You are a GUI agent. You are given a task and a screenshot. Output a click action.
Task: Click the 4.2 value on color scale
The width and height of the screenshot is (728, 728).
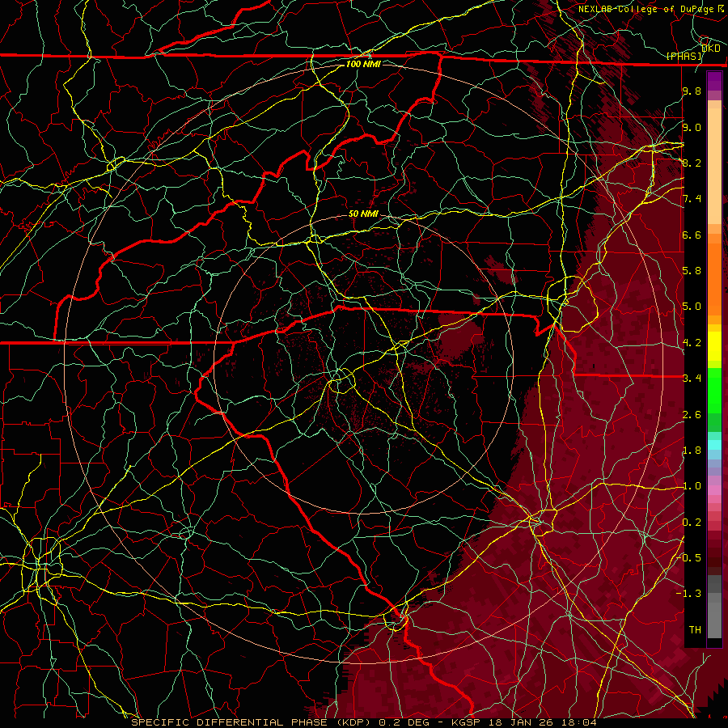tap(692, 343)
